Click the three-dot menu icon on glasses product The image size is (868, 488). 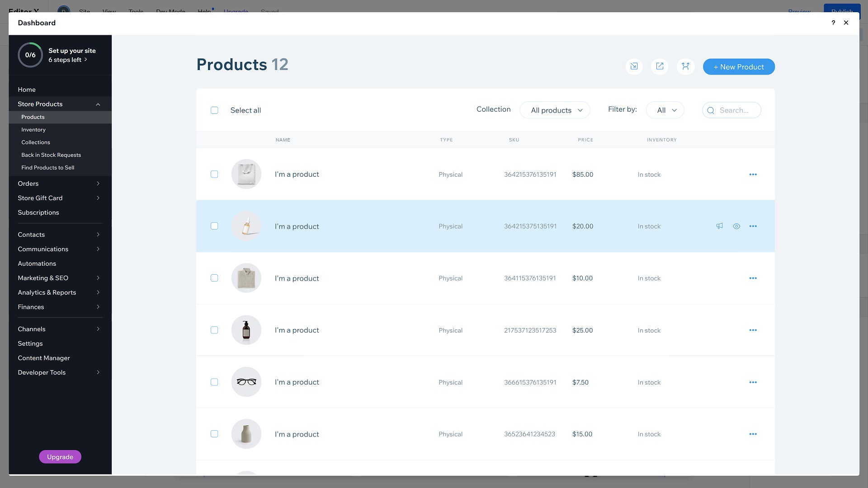coord(752,382)
